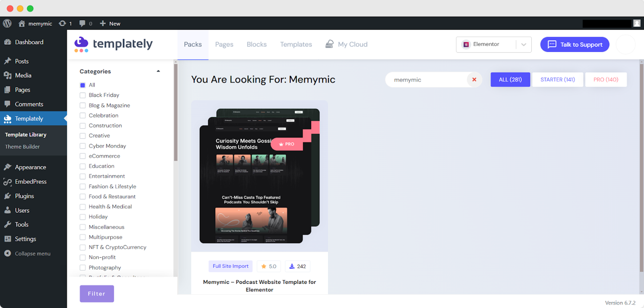The width and height of the screenshot is (644, 308).
Task: Check the eCommerce category
Action: click(x=83, y=156)
